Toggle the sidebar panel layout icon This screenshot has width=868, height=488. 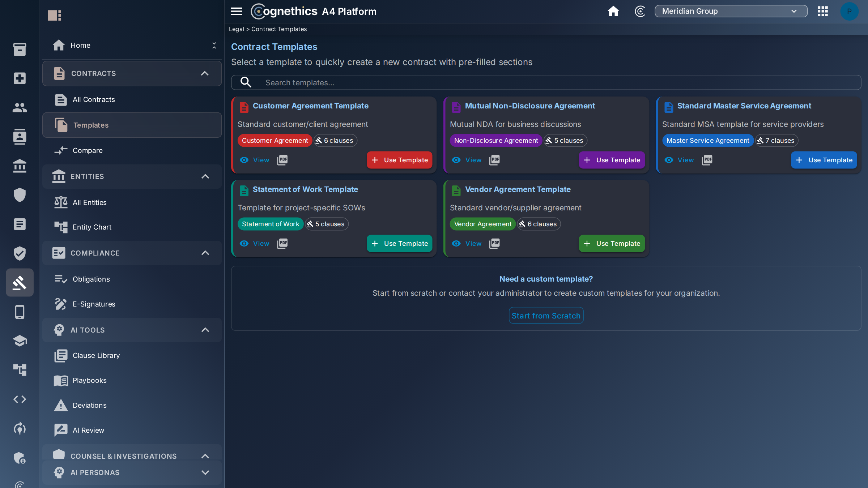(x=55, y=15)
